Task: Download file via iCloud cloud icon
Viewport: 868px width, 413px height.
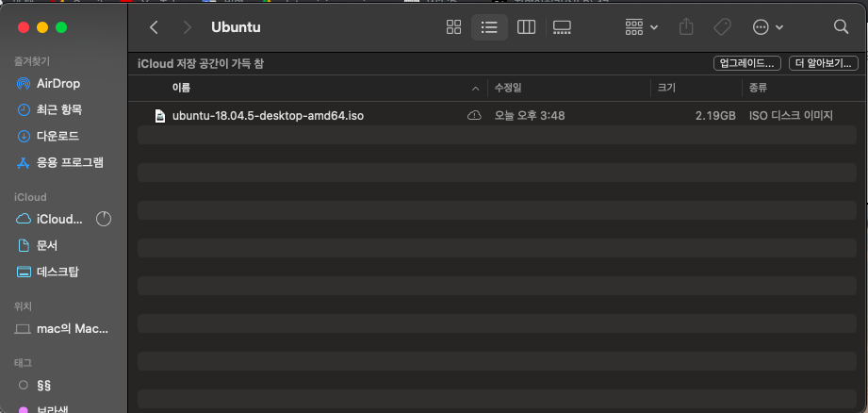Action: (x=474, y=116)
